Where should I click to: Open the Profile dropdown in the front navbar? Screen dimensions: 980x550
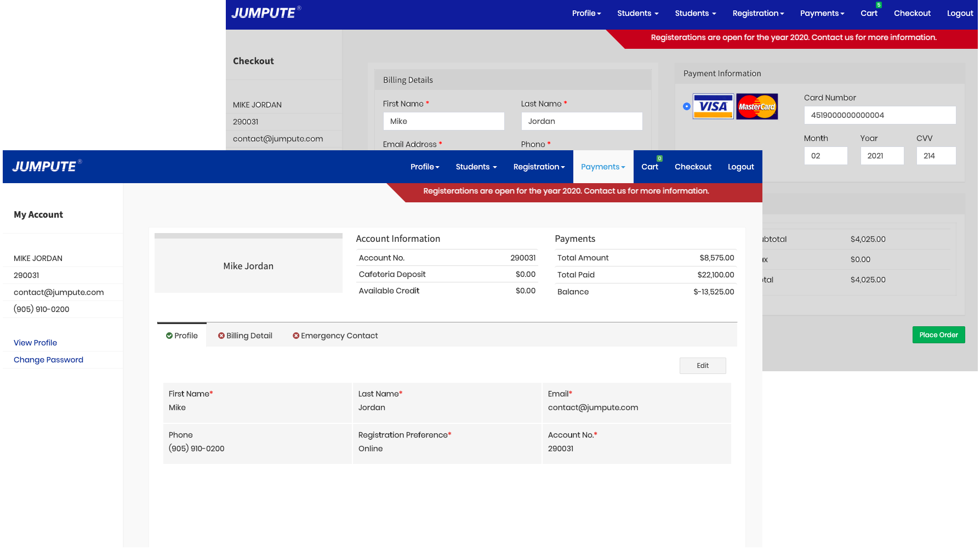point(425,167)
